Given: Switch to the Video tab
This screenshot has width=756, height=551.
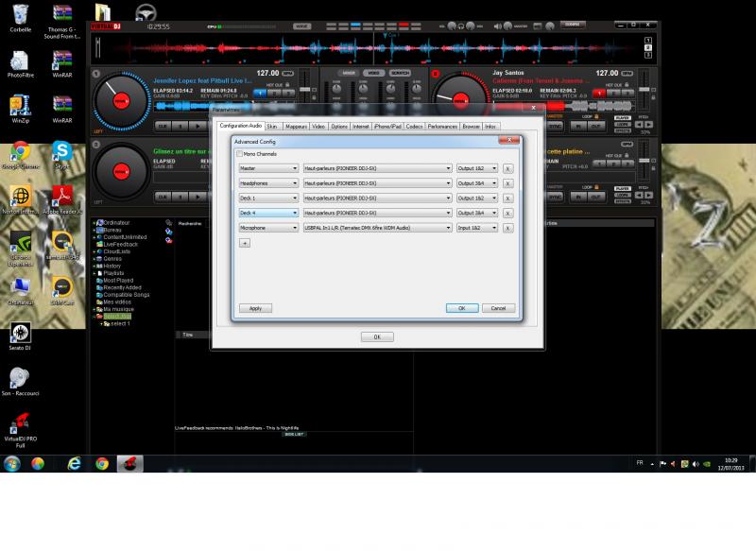Looking at the screenshot, I should click(318, 127).
